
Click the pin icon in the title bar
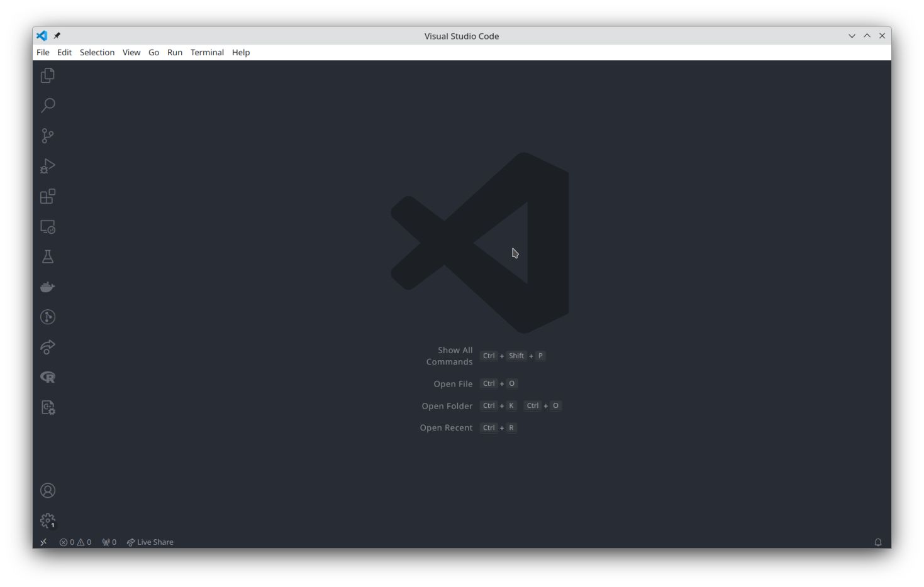(57, 36)
